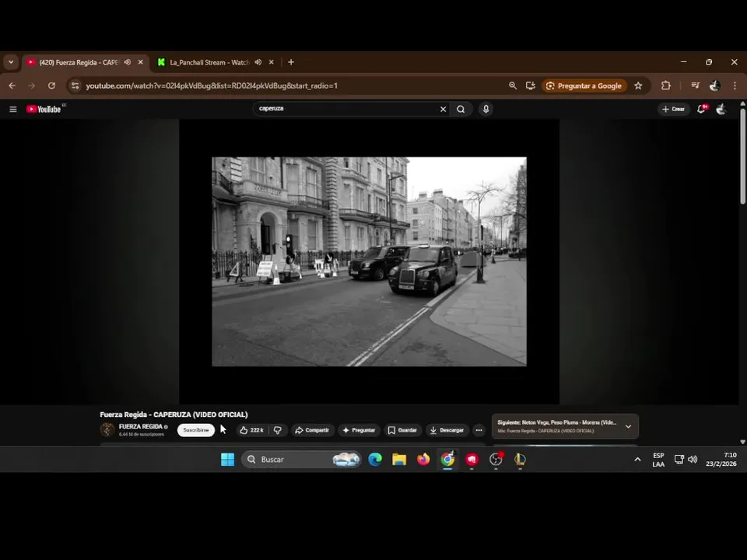Image resolution: width=747 pixels, height=560 pixels.
Task: Expand the tab search dropdown arrow
Action: click(x=11, y=62)
